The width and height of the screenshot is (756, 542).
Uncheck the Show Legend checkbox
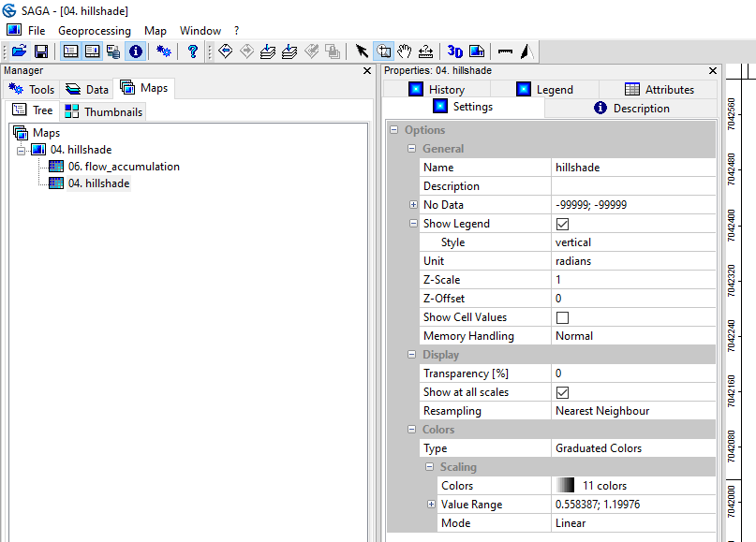pyautogui.click(x=563, y=224)
